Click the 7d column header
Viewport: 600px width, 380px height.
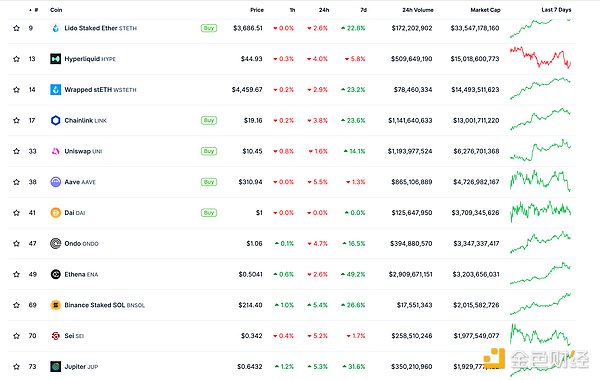(x=364, y=10)
